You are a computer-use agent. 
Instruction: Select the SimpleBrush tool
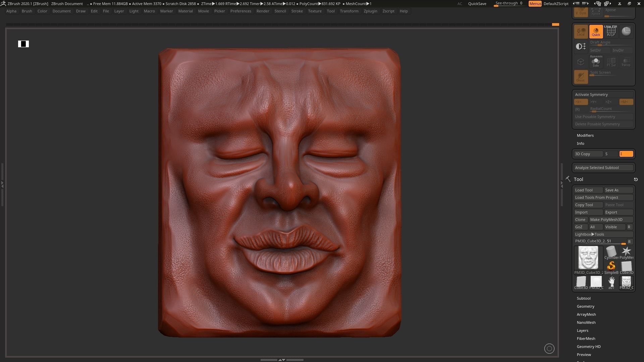coord(611,268)
